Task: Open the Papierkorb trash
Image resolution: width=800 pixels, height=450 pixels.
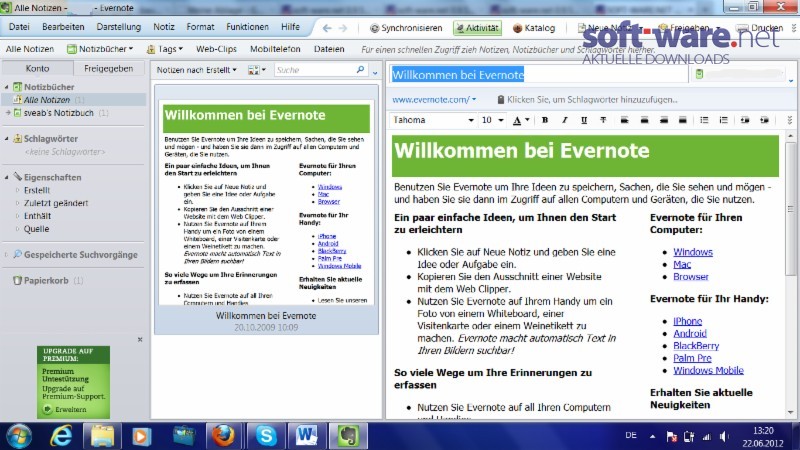Action: pyautogui.click(x=47, y=281)
